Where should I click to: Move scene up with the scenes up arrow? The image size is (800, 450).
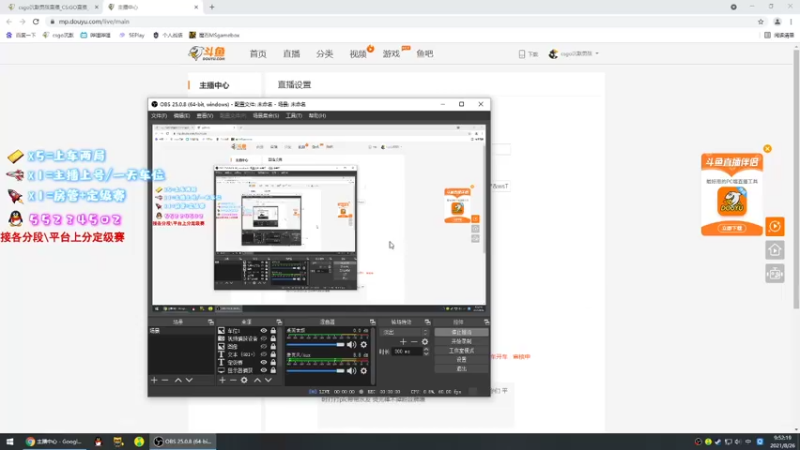tap(178, 380)
